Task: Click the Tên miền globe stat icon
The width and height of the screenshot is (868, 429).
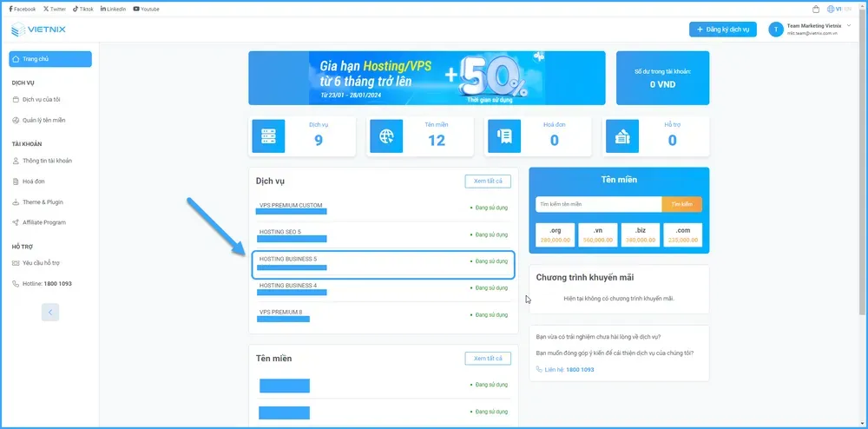Action: click(x=385, y=136)
